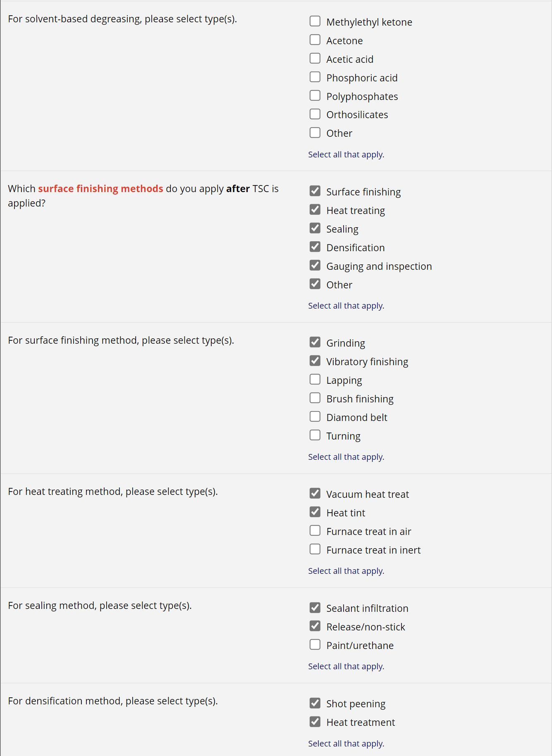Uncheck the Shot peening checkbox
Screen dimensions: 552x756
(315, 703)
